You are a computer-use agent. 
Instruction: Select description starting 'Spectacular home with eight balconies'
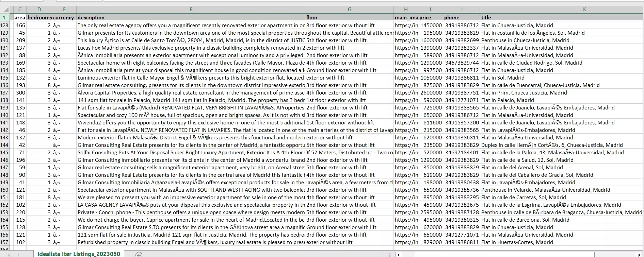click(x=191, y=63)
